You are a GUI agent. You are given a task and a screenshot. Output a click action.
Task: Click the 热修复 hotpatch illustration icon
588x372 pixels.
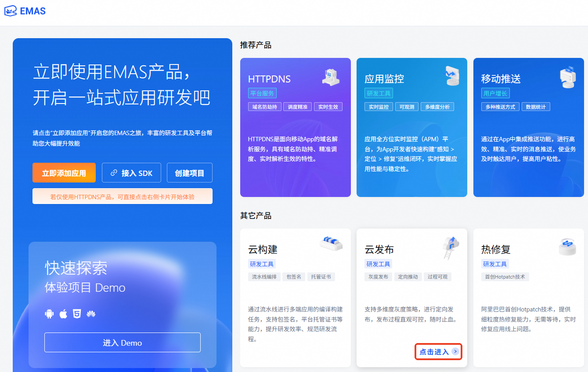(567, 247)
